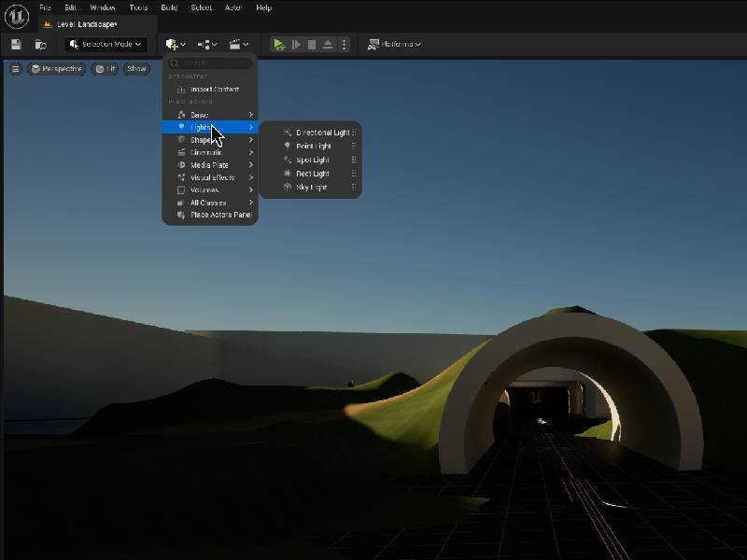Open the Cinematics clapperboard dropdown
The width and height of the screenshot is (747, 560).
pyautogui.click(x=238, y=44)
